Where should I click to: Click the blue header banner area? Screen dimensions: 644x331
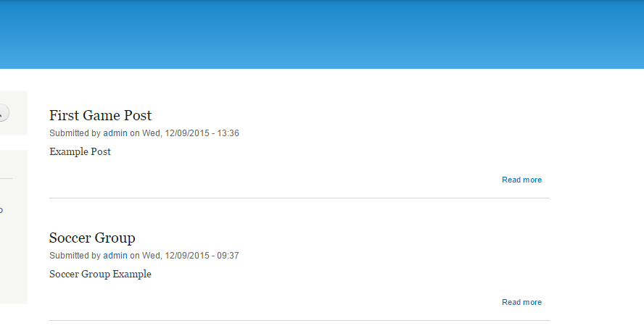tap(322, 34)
